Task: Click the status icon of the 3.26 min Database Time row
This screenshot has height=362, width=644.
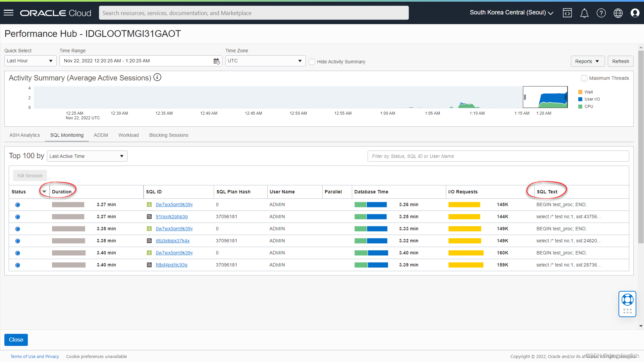Action: [18, 205]
